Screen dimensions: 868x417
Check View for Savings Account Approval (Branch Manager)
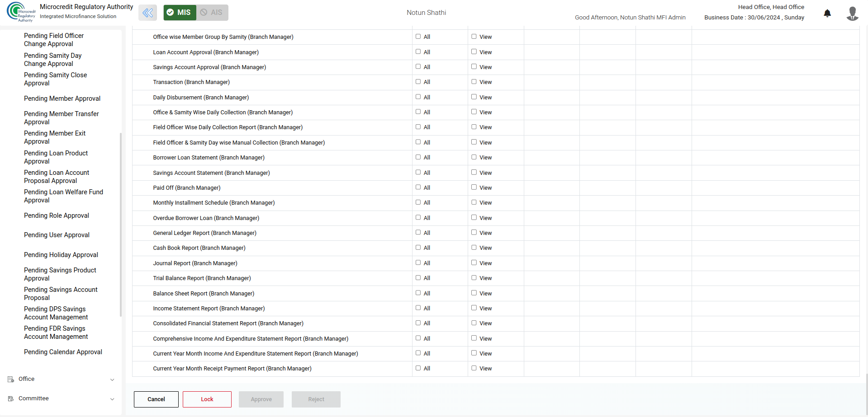[x=474, y=66]
